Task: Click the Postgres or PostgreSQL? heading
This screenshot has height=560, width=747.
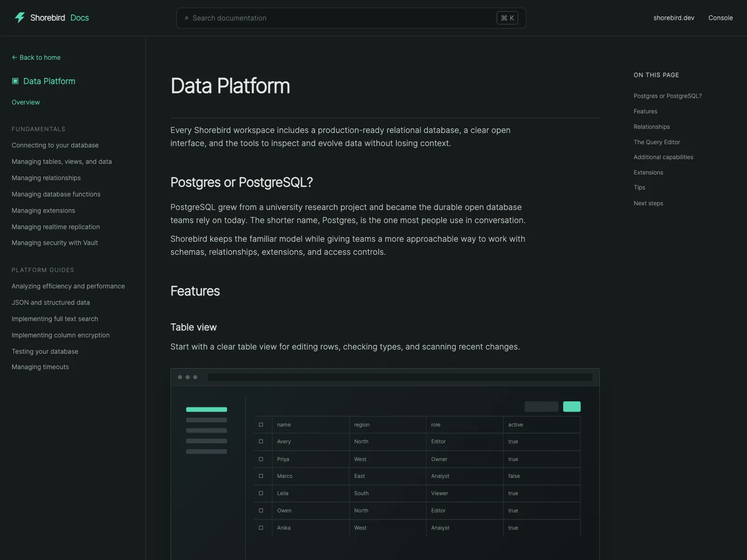Action: coord(241,182)
